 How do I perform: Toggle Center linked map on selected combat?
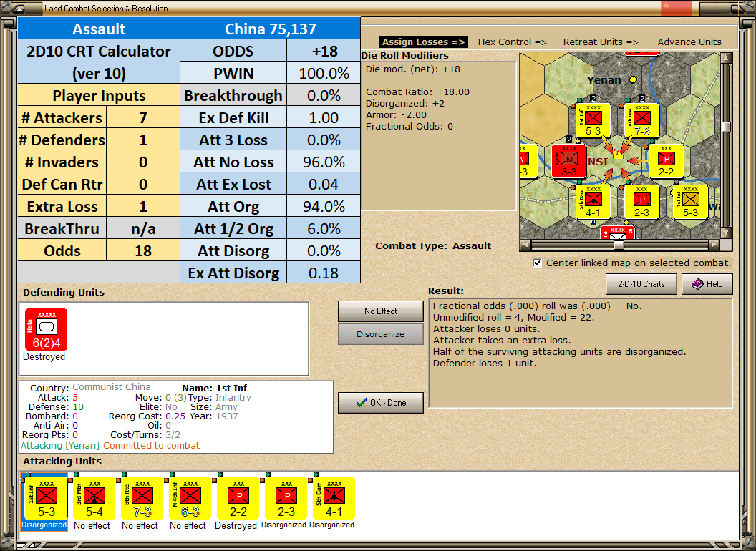click(537, 263)
